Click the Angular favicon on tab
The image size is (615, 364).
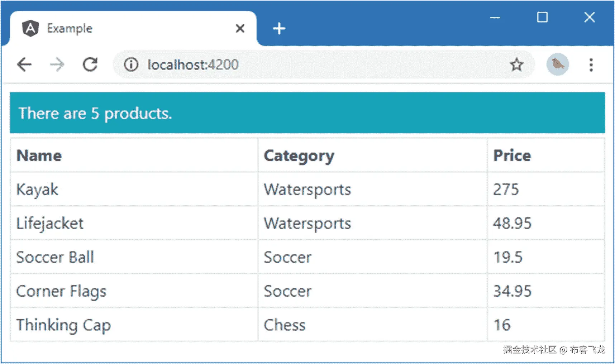pyautogui.click(x=30, y=28)
